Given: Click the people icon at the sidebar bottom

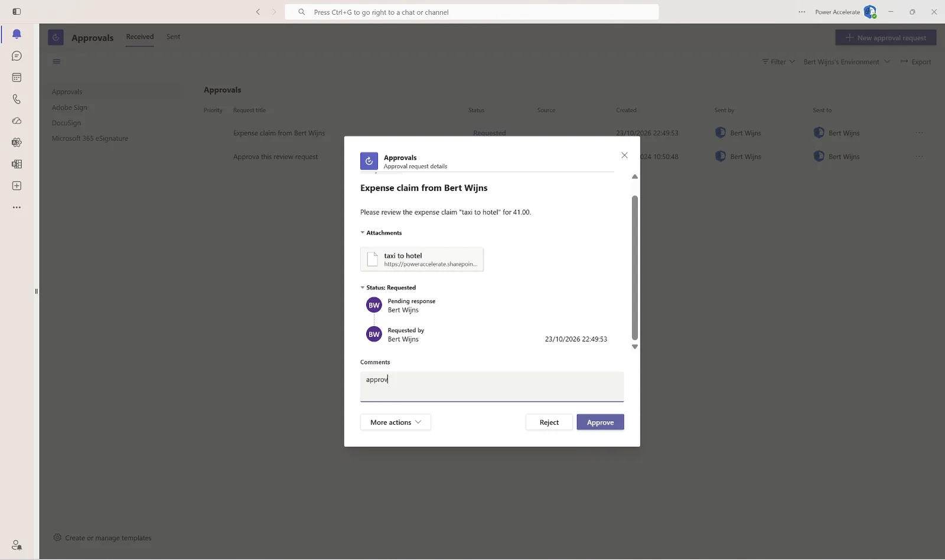Looking at the screenshot, I should (17, 545).
